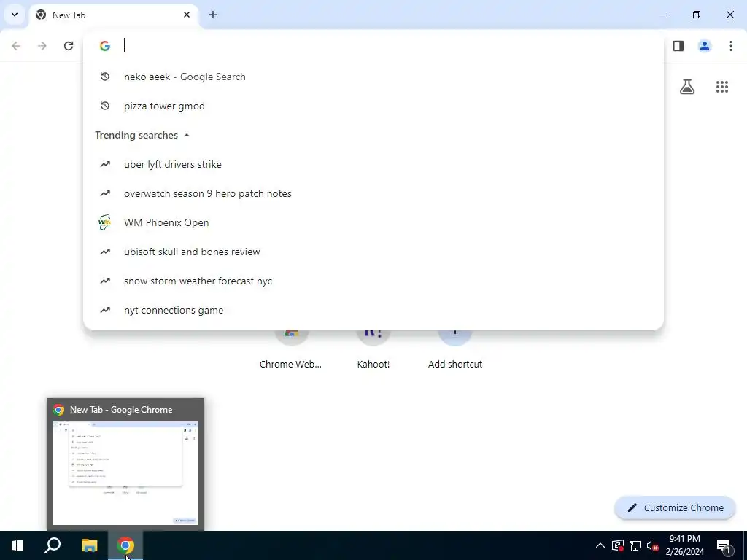Choose WM Phoenix Open suggestion
Image resolution: width=747 pixels, height=560 pixels.
pyautogui.click(x=373, y=222)
